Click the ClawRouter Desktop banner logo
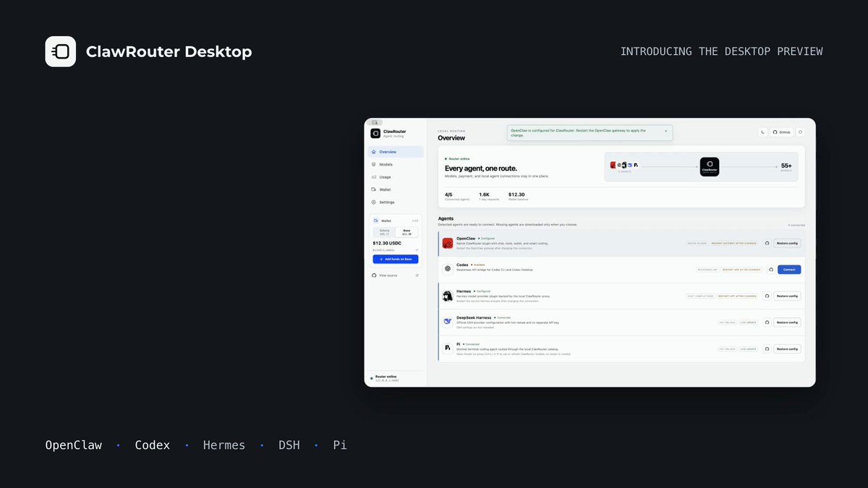The image size is (868, 488). coord(61,51)
